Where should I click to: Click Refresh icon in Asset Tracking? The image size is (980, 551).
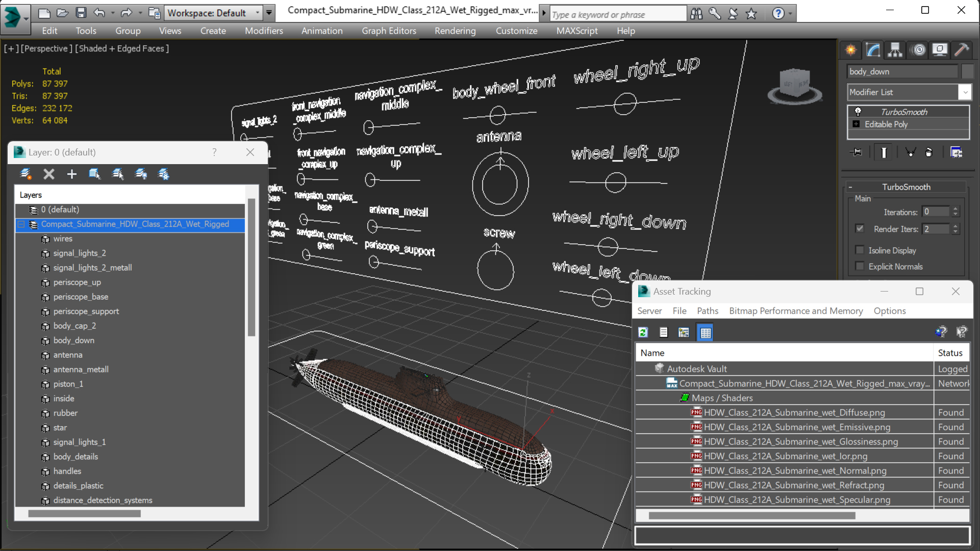[x=643, y=332]
